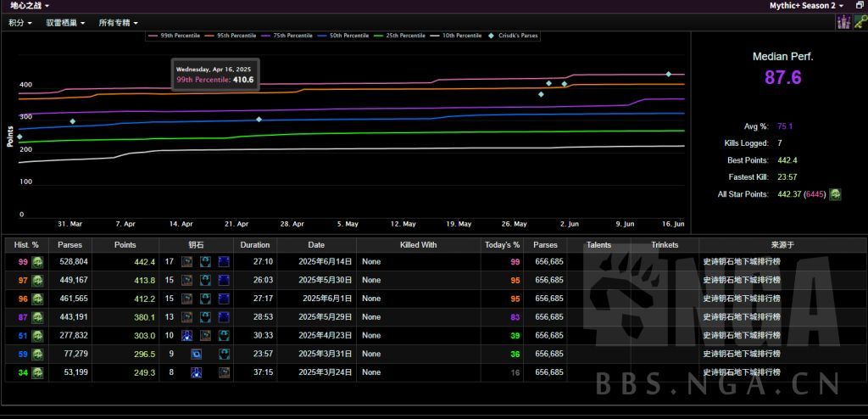The width and height of the screenshot is (868, 419).
Task: Click the 10th Percentile white legend swatch
Action: [437, 36]
